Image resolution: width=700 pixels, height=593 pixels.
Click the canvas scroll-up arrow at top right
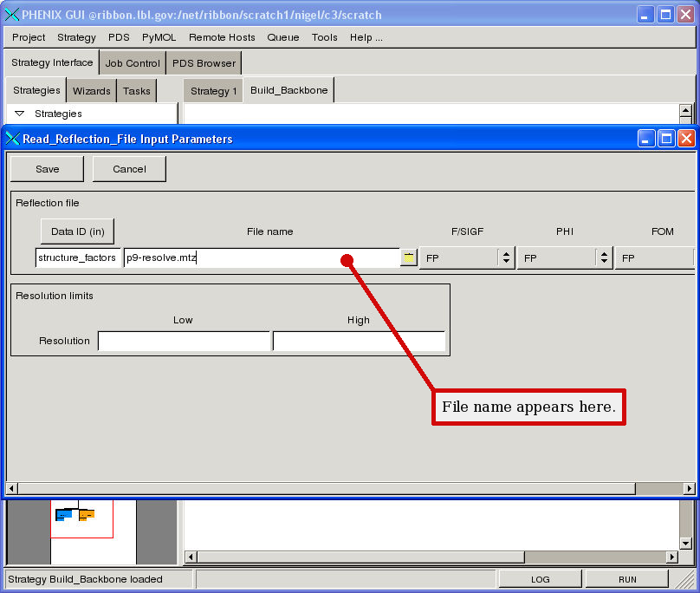pyautogui.click(x=685, y=111)
